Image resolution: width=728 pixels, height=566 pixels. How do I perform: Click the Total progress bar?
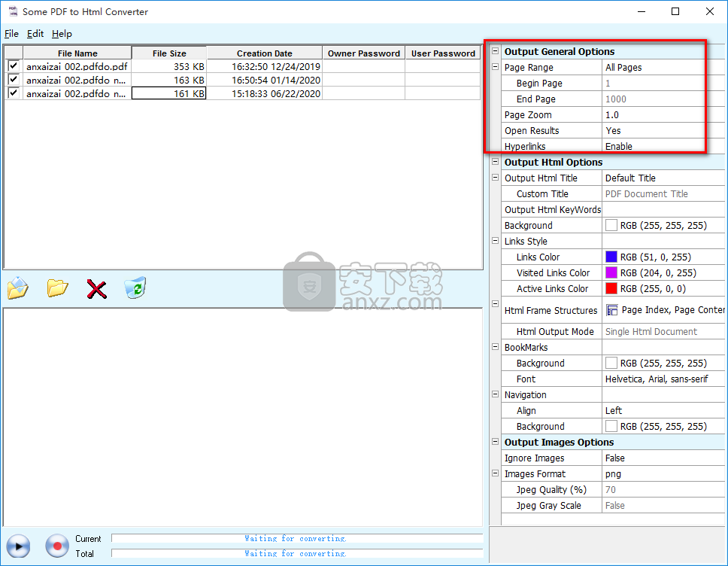[x=297, y=553]
